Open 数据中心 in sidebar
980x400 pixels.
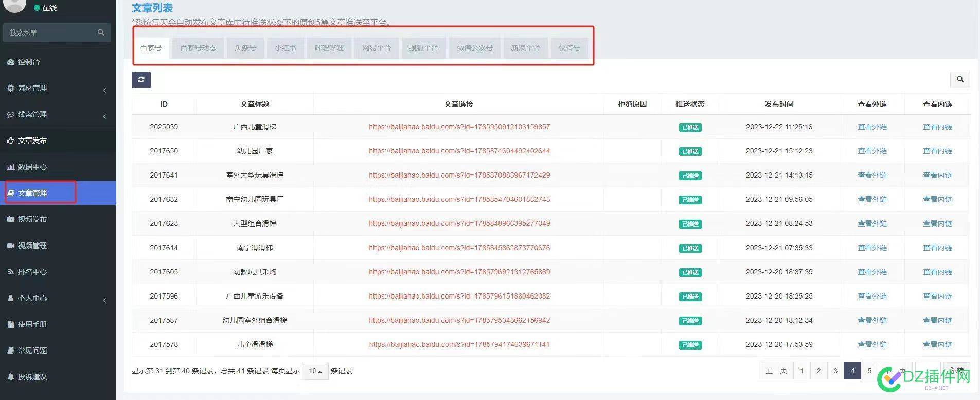pos(58,167)
